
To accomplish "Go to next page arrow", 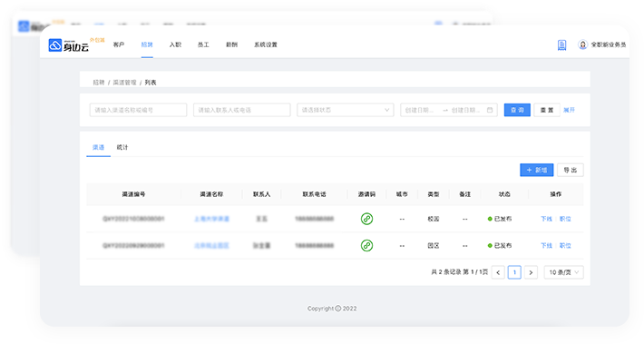I will (531, 272).
